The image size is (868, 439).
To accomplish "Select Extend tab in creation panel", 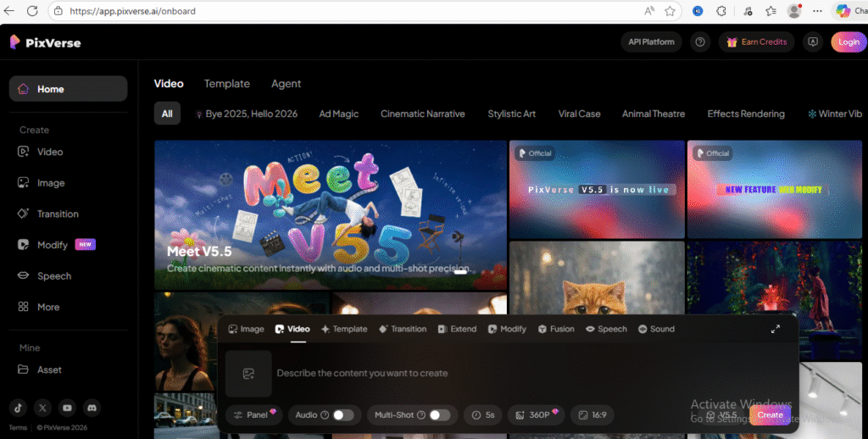I will [x=457, y=329].
